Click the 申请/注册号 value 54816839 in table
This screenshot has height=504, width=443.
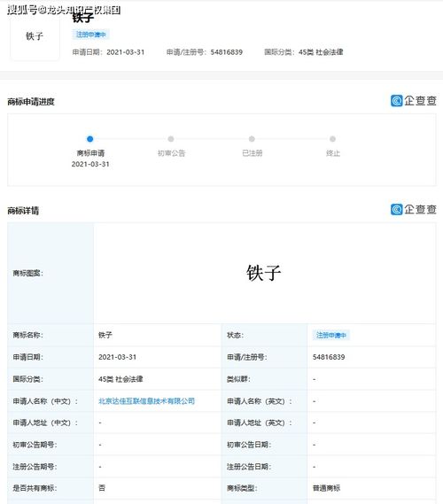[329, 357]
